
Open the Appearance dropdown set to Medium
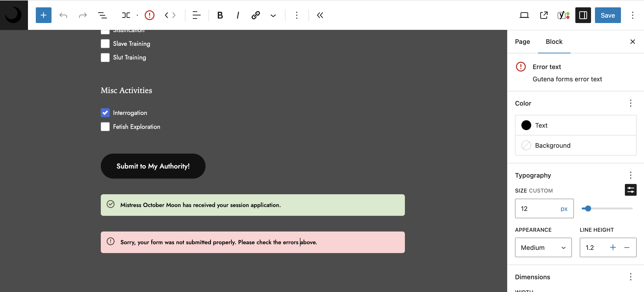click(543, 247)
